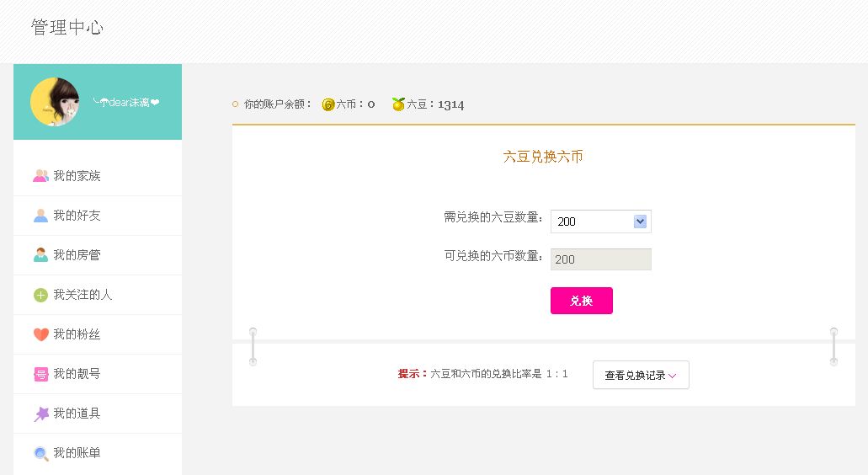This screenshot has width=868, height=475.
Task: Click the gold 六币 coin icon
Action: click(x=328, y=104)
